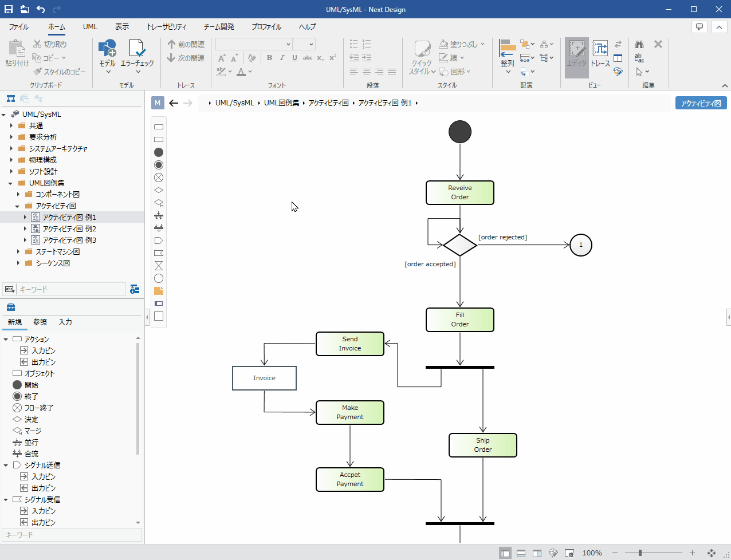This screenshot has height=560, width=731.
Task: Choose the flow final palette tool
Action: (x=159, y=178)
